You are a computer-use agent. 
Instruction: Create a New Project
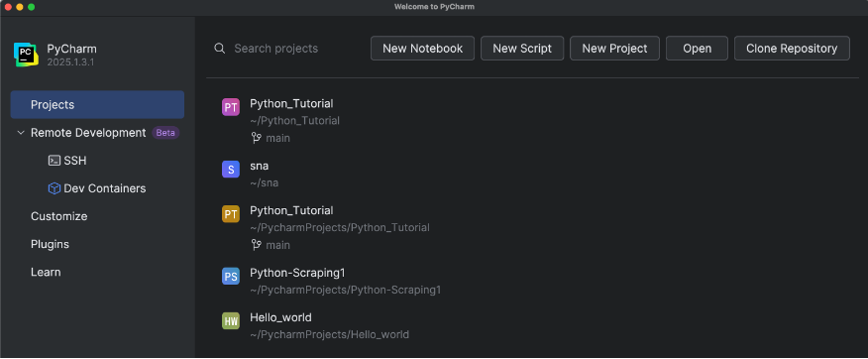pos(614,49)
